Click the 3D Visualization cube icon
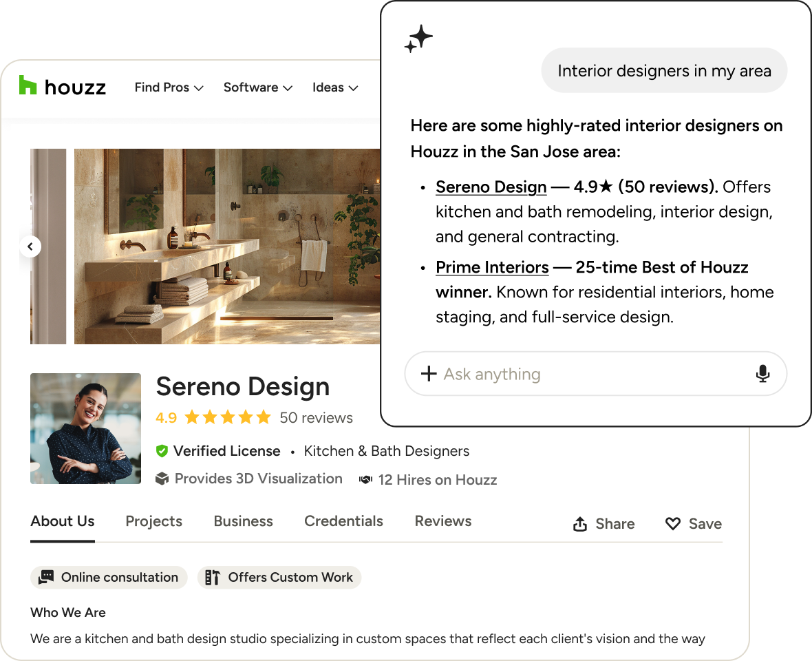The image size is (812, 661). [162, 479]
